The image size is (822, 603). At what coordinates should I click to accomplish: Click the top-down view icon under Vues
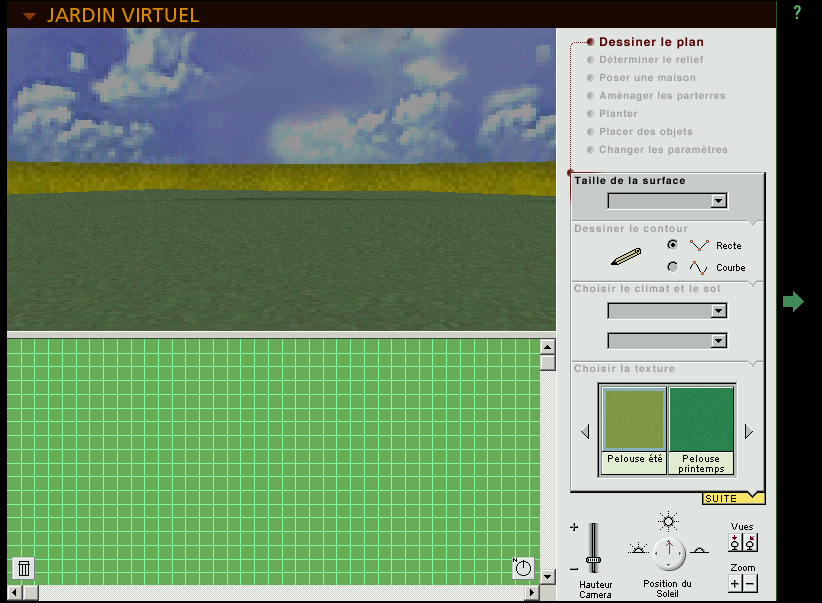tap(735, 543)
